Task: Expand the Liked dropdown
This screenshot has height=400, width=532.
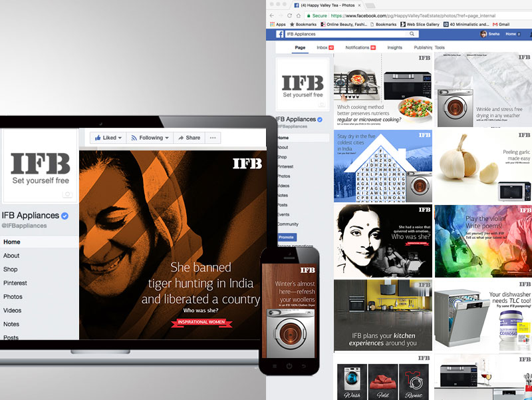Action: [108, 138]
